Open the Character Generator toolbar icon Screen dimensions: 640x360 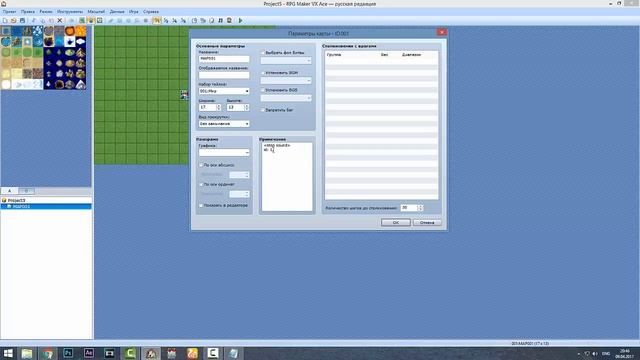(229, 20)
